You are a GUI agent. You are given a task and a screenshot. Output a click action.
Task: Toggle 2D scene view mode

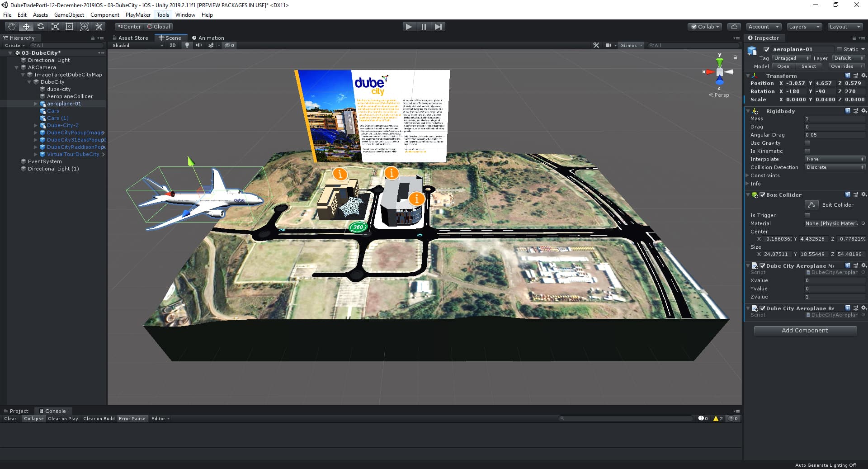(x=173, y=45)
